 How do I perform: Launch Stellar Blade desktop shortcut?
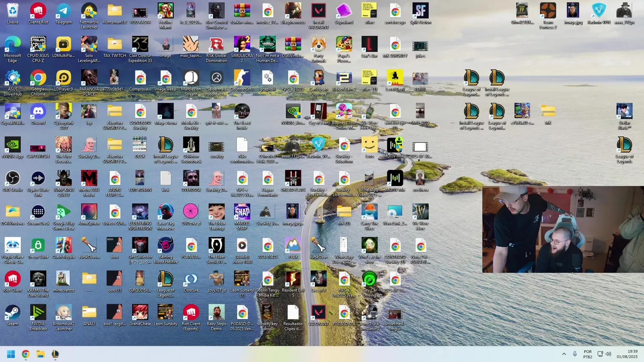[x=624, y=117]
